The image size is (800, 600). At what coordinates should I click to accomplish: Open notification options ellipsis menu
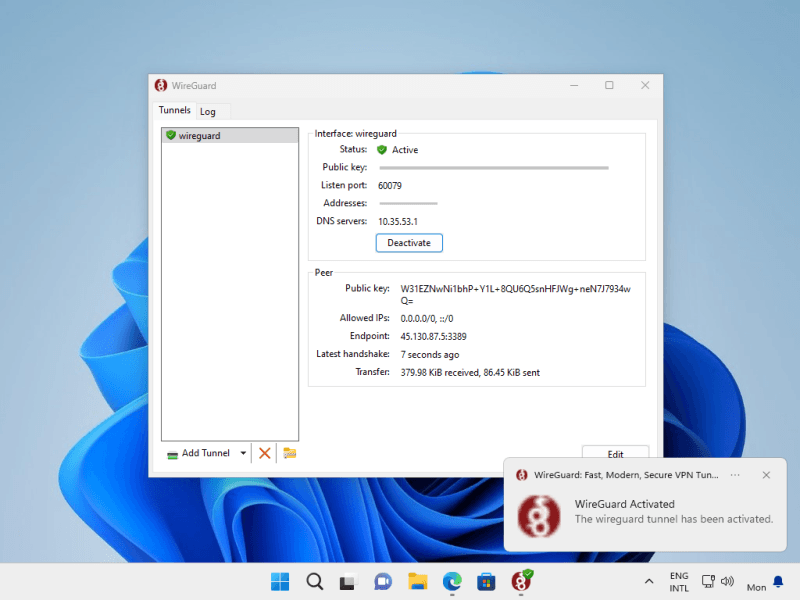point(735,475)
